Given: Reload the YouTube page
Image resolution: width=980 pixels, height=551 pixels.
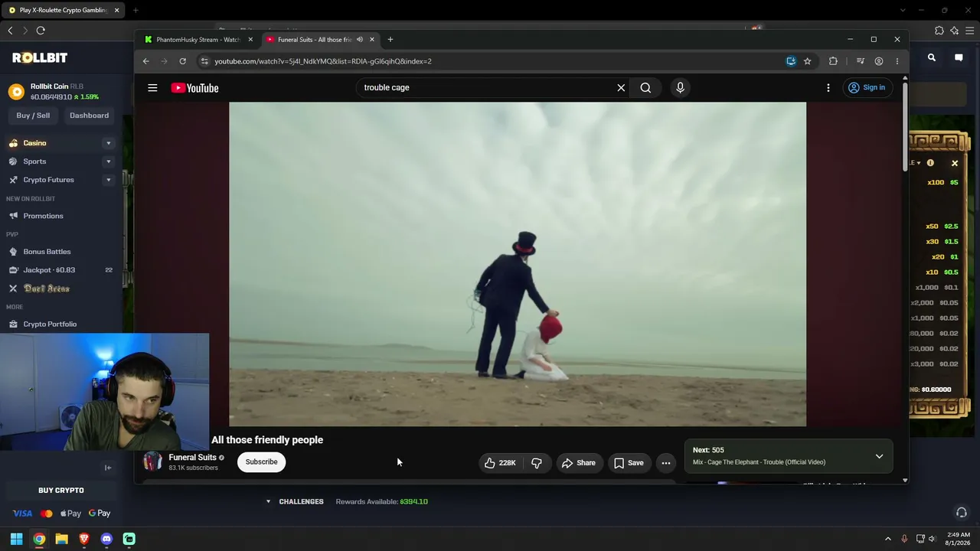Looking at the screenshot, I should [x=182, y=61].
